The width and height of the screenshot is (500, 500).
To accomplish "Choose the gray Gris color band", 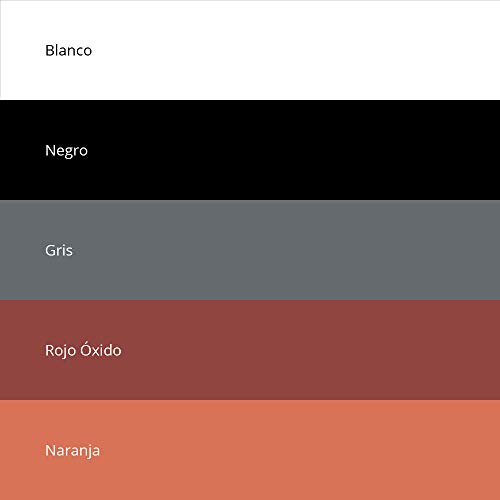I will [250, 250].
